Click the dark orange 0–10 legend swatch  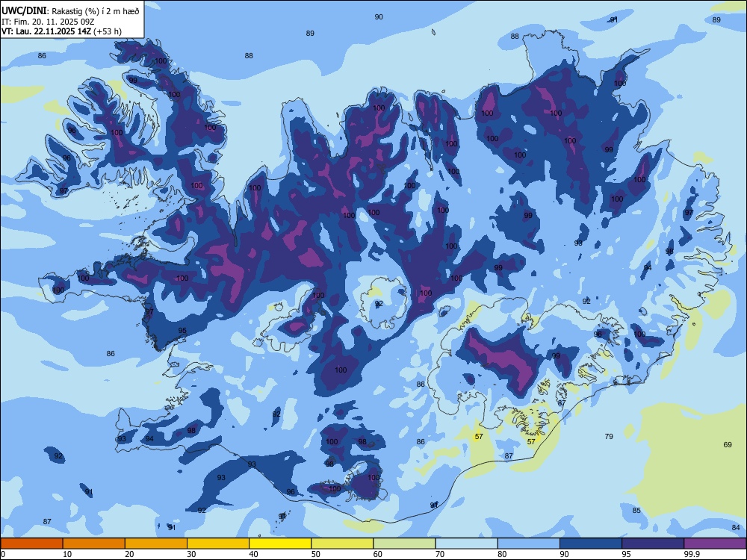31,544
